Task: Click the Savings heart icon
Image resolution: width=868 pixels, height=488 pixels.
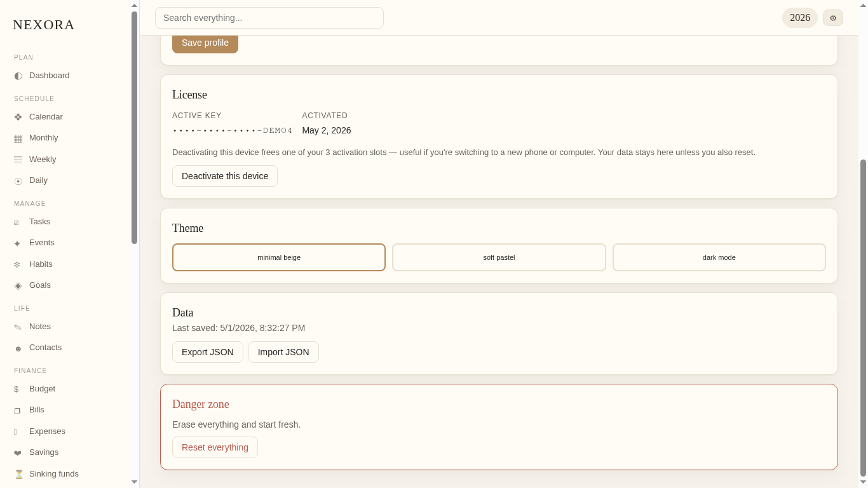Action: point(18,453)
